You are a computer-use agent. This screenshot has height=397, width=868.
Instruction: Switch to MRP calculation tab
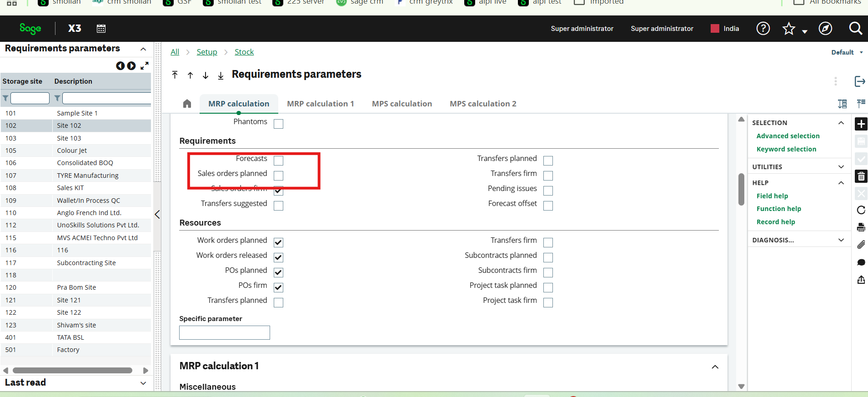coord(239,104)
